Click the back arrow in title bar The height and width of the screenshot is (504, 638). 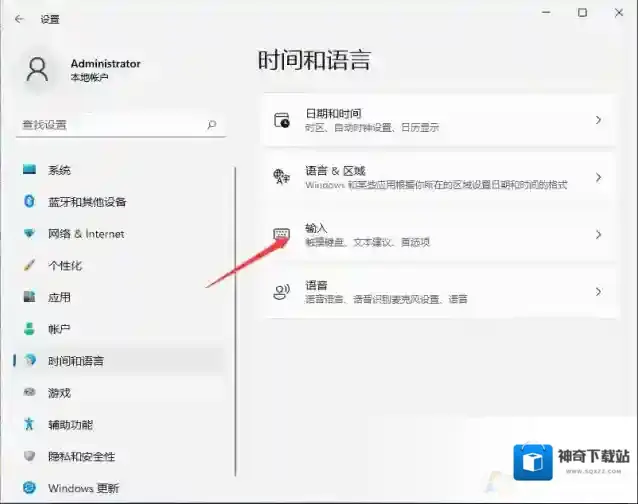pos(19,18)
